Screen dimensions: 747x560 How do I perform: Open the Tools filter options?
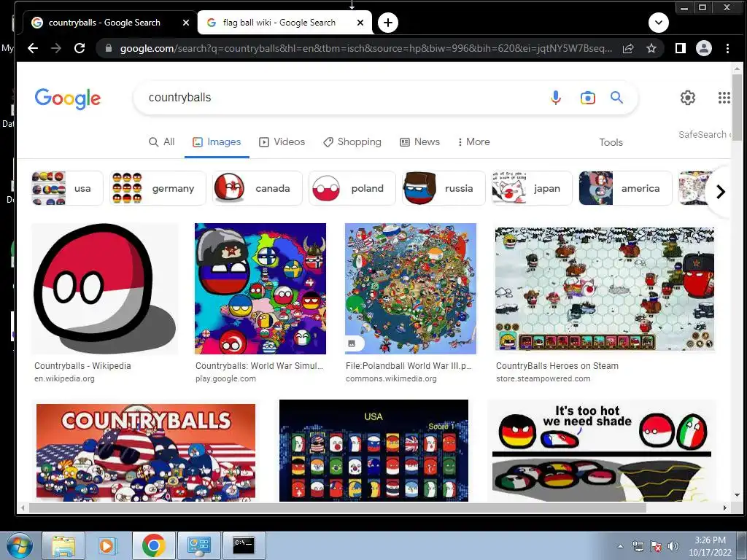pyautogui.click(x=611, y=142)
